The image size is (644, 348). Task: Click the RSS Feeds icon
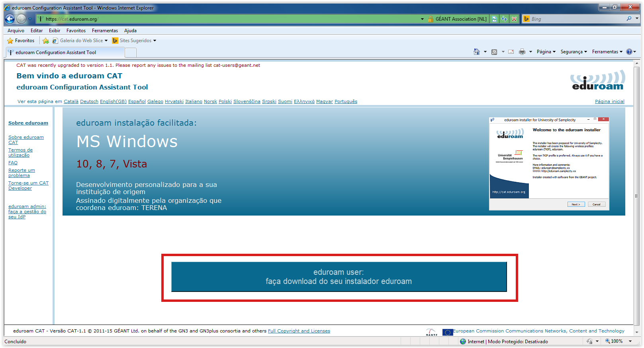point(494,52)
